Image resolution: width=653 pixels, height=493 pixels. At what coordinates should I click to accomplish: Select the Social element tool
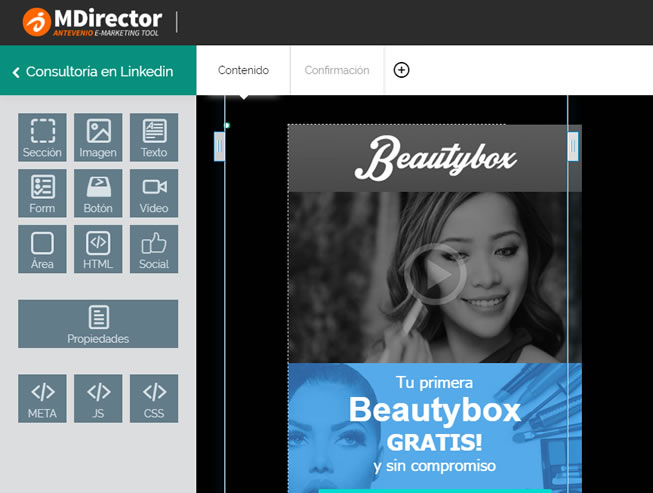pos(154,249)
